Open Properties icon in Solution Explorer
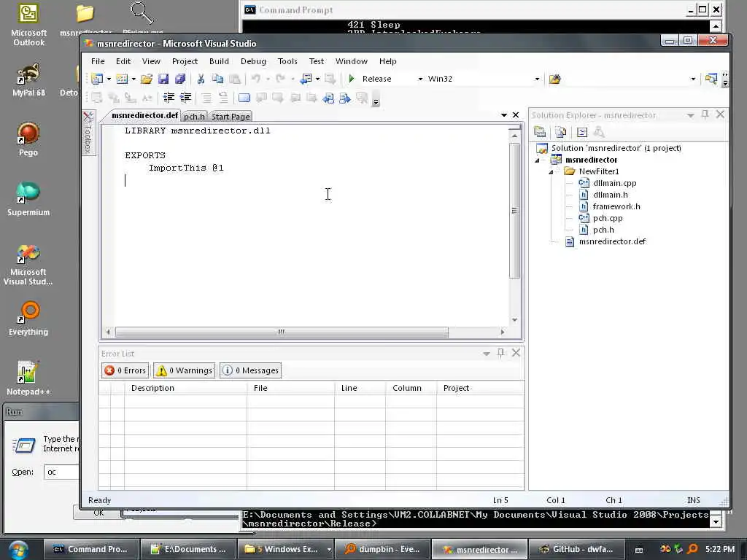 pos(540,133)
